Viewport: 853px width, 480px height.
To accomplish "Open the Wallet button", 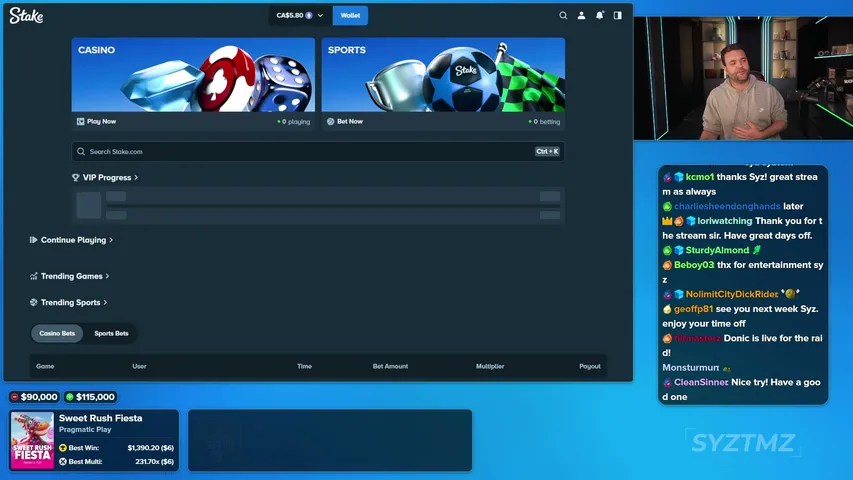I will pyautogui.click(x=350, y=15).
